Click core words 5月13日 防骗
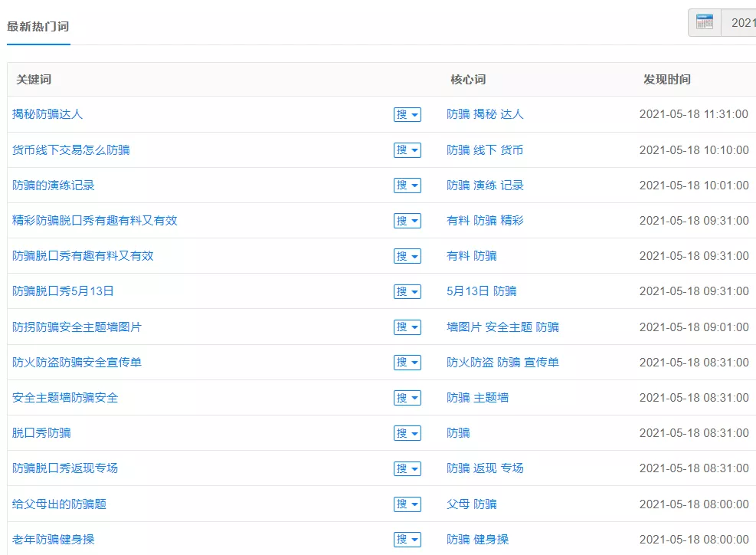756x555 pixels. tap(482, 291)
